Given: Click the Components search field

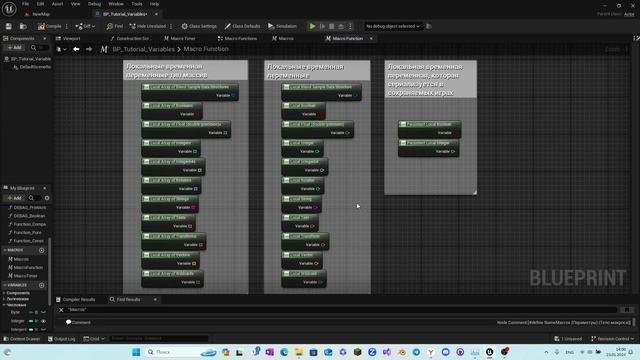Looking at the screenshot, I should point(40,48).
